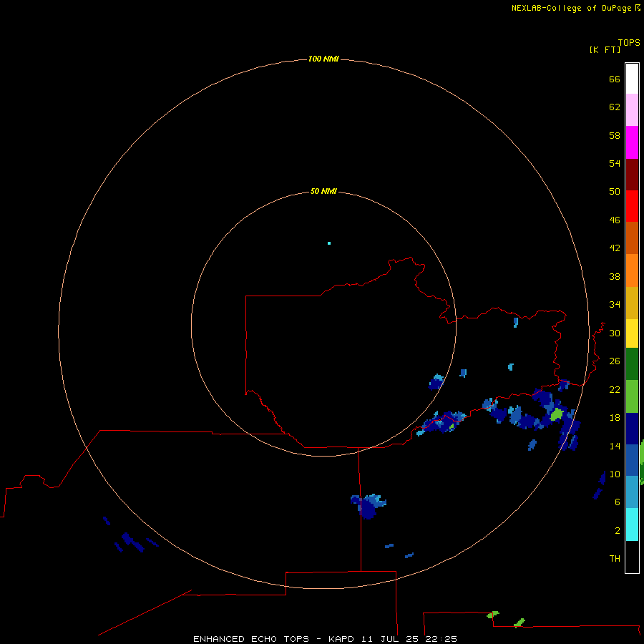Click the TH threshold legend label

615,559
